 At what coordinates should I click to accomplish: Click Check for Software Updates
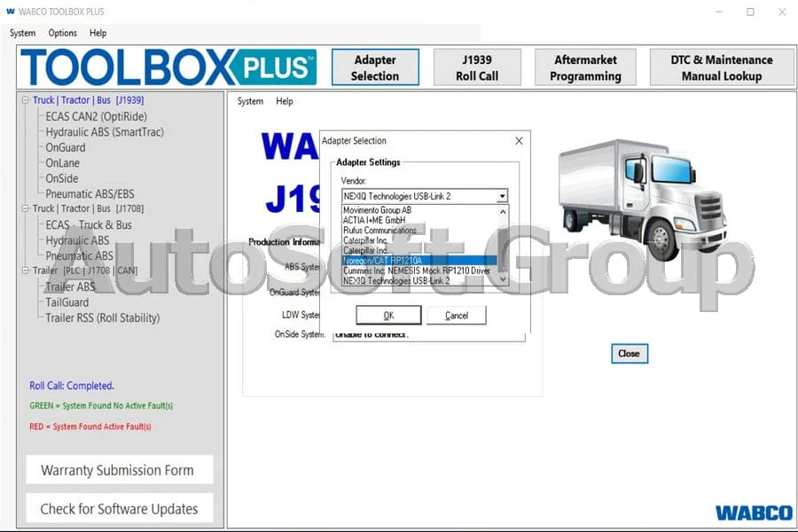(x=119, y=508)
